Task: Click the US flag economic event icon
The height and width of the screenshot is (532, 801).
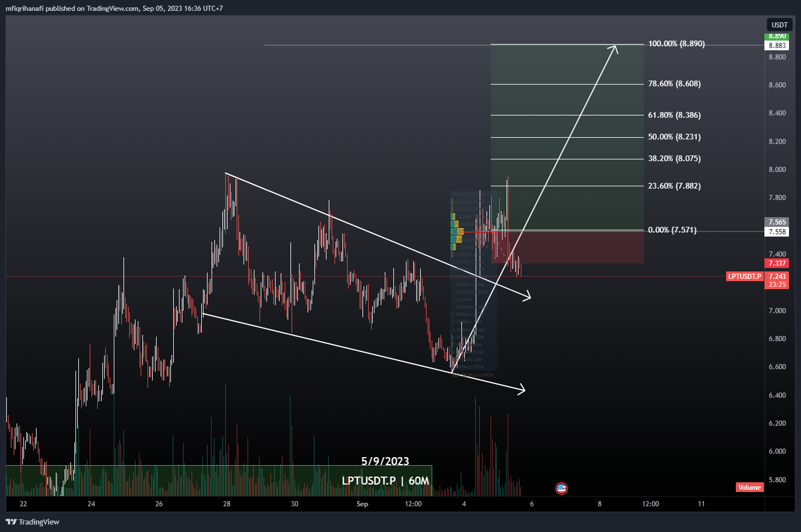Action: click(561, 488)
